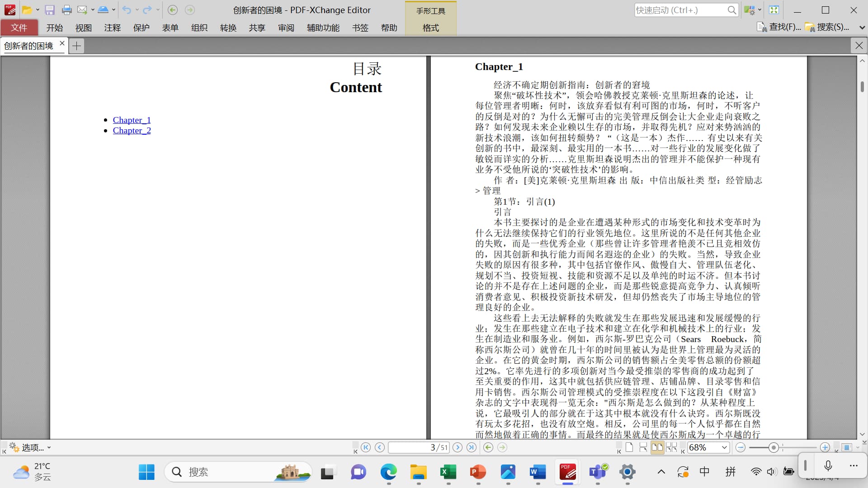The width and height of the screenshot is (868, 488).
Task: Click the Send by email envelope icon
Action: click(x=82, y=10)
